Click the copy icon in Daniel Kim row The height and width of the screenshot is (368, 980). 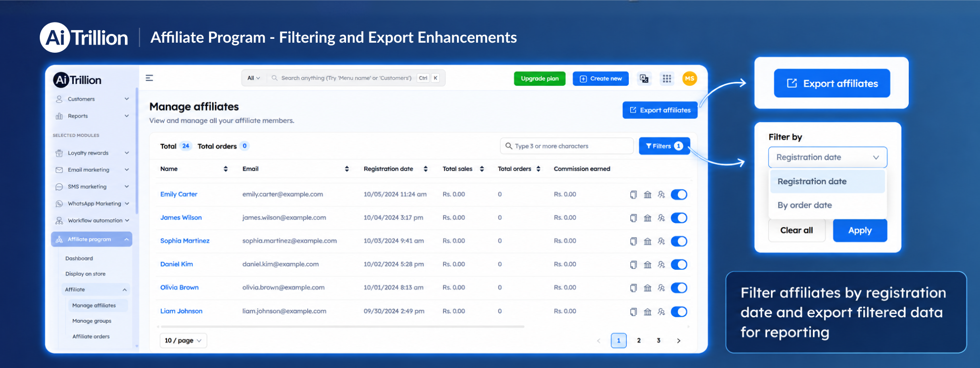click(x=634, y=264)
